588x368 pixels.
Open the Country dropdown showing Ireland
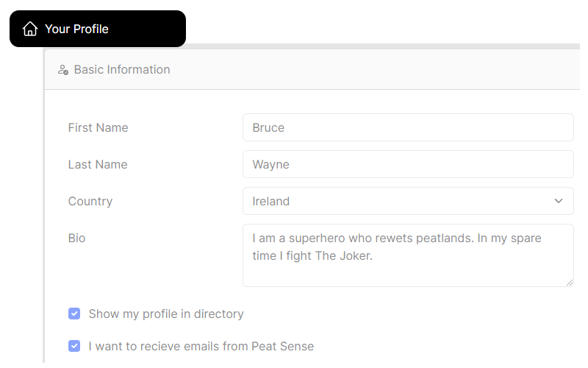(397, 201)
